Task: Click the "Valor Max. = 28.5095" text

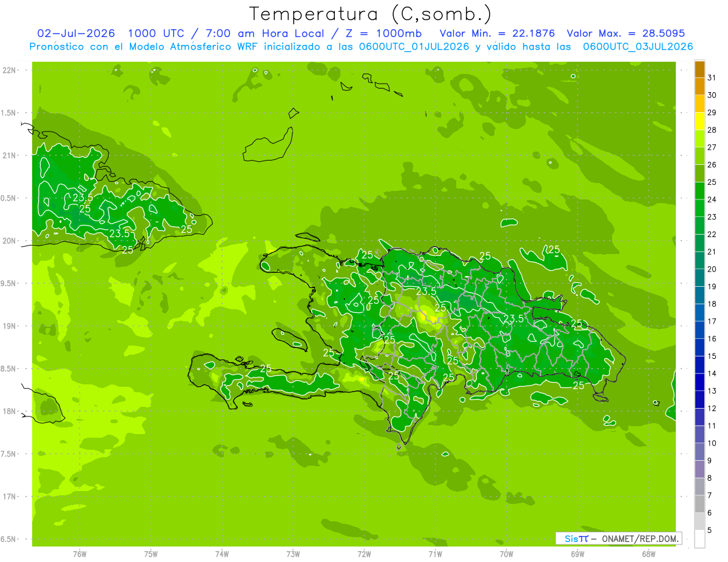Action: (625, 33)
